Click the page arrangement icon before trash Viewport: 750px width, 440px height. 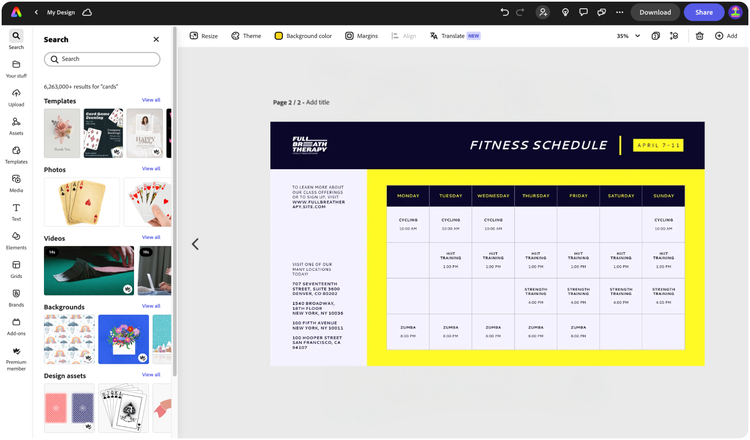click(x=674, y=36)
